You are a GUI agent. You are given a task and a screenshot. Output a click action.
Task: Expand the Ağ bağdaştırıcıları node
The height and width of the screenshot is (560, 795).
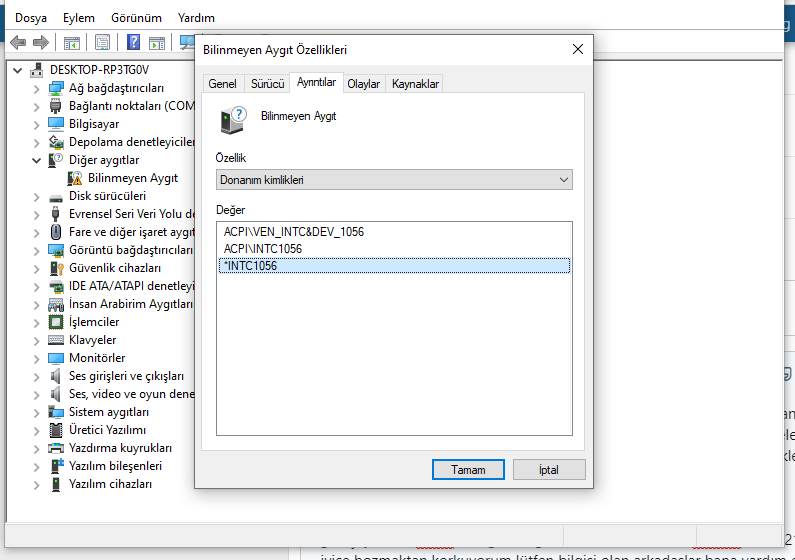(37, 89)
